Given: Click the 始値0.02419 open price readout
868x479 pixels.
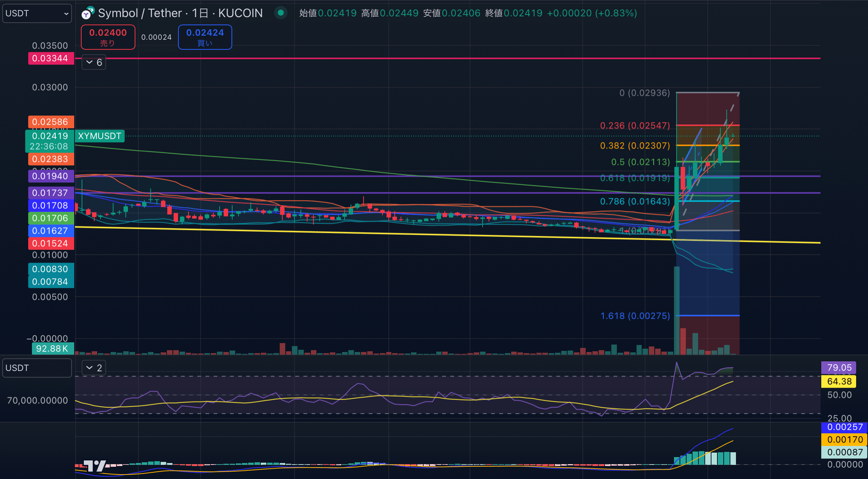Looking at the screenshot, I should point(328,13).
